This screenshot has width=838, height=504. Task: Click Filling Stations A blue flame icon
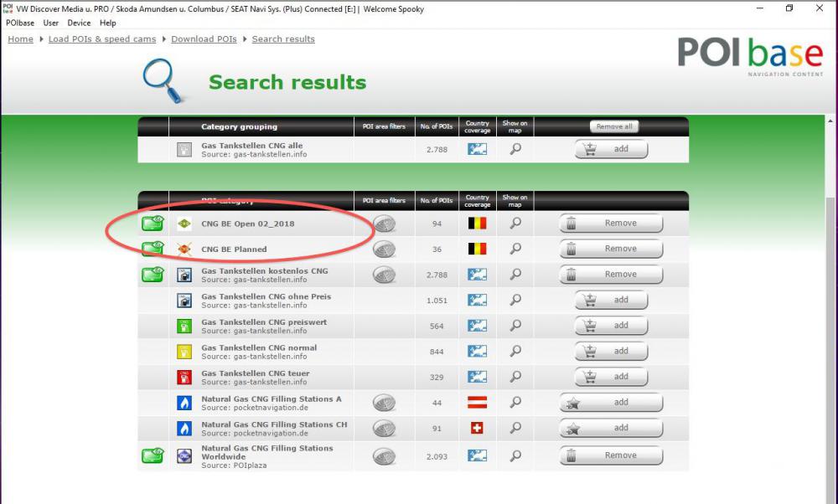coord(184,403)
